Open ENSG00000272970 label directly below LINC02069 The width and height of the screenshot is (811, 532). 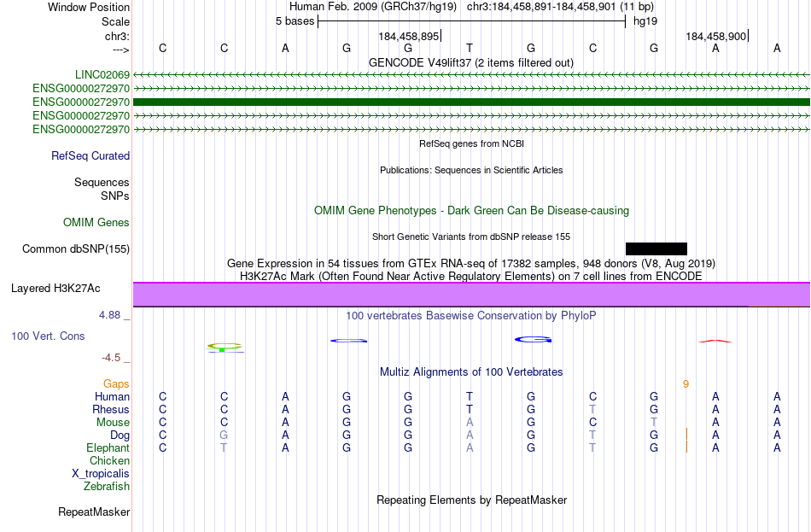click(x=81, y=89)
